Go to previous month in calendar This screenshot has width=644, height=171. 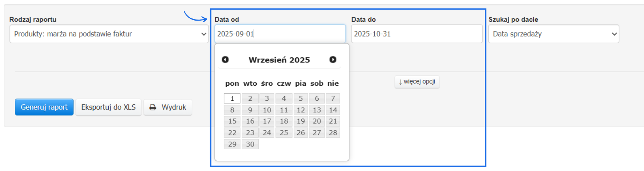click(x=225, y=60)
